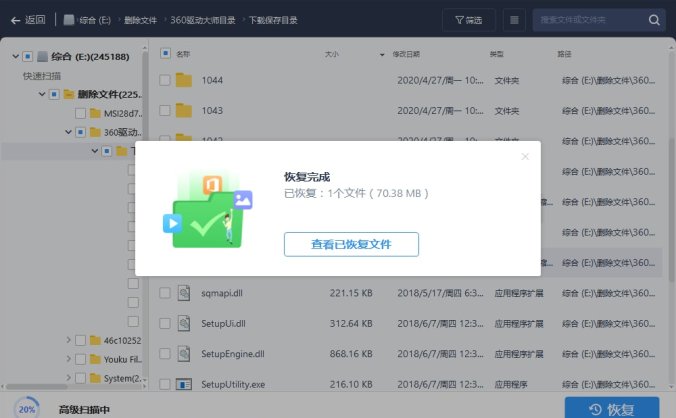Click the 20% scan progress ring

point(27,409)
